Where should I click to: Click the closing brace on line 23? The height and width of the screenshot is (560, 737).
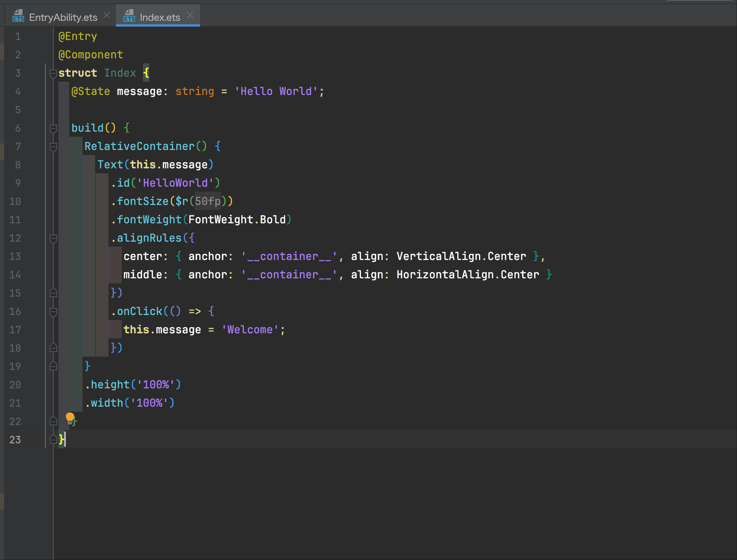[x=61, y=439]
